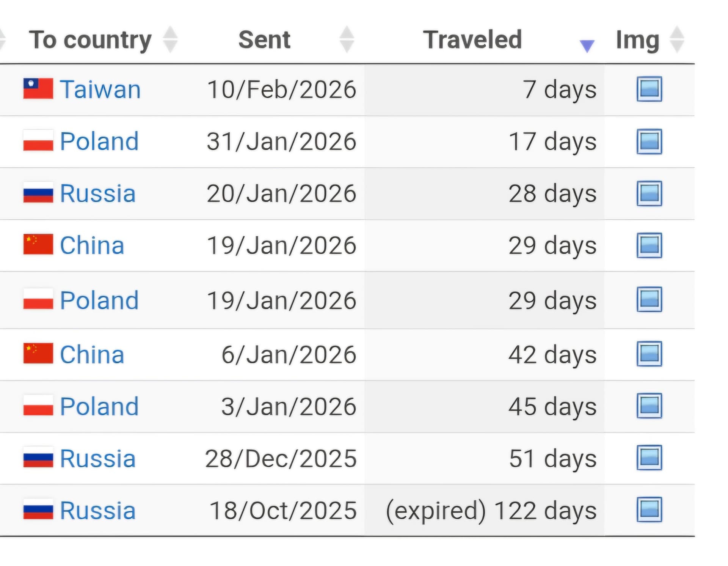Click China link sent 6/Jan/2026
Image resolution: width=728 pixels, height=566 pixels.
tap(92, 354)
